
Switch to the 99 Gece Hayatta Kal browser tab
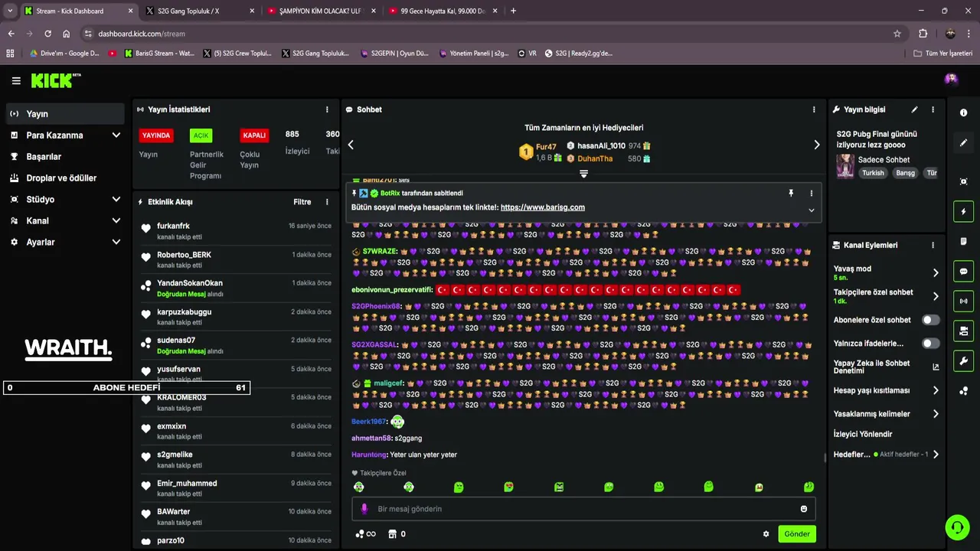click(x=442, y=11)
